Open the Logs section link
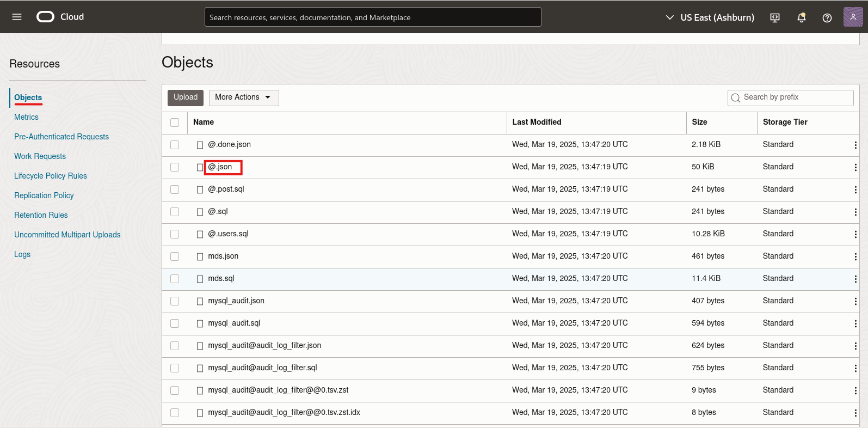This screenshot has height=428, width=868. (22, 254)
